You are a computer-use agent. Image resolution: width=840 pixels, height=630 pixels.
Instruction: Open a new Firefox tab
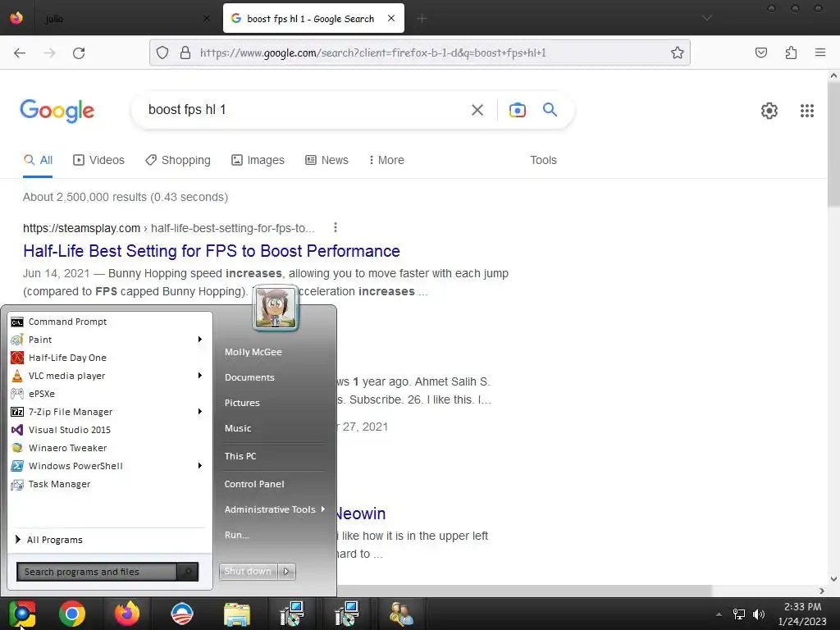click(x=422, y=19)
